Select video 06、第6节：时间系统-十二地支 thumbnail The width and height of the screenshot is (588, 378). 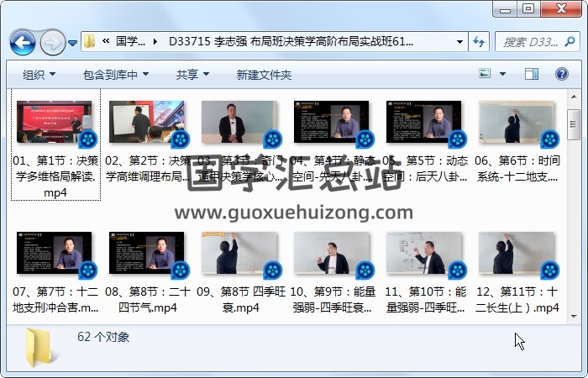pos(517,122)
